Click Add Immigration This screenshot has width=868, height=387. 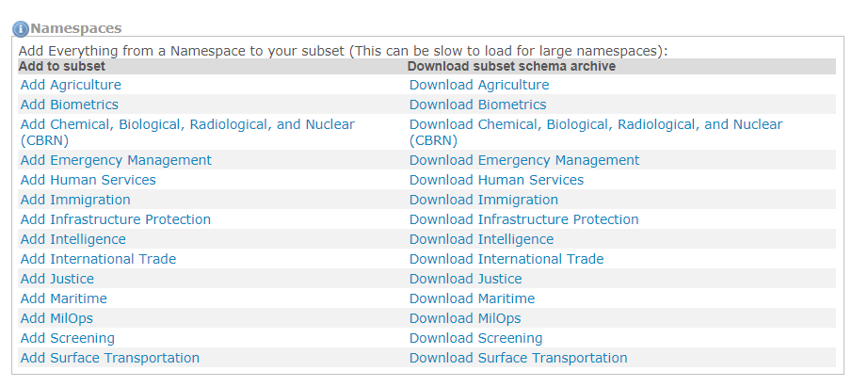pyautogui.click(x=75, y=200)
